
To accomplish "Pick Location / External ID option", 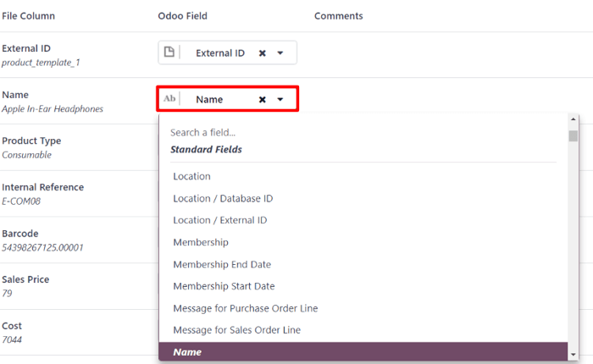I will pos(220,220).
